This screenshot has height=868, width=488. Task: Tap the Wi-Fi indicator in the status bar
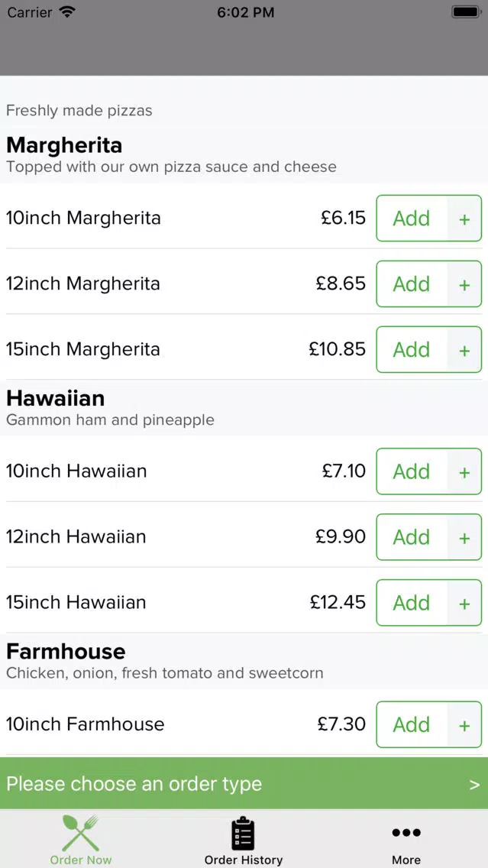(x=67, y=12)
